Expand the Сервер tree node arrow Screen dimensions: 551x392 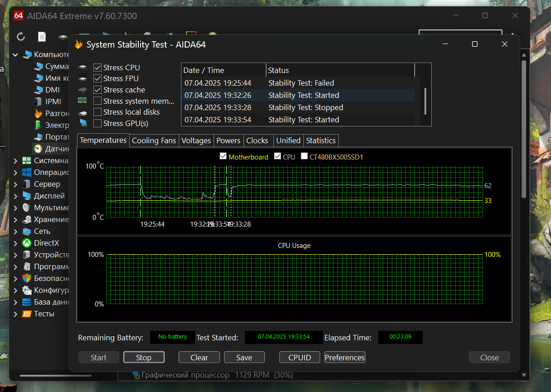click(15, 184)
